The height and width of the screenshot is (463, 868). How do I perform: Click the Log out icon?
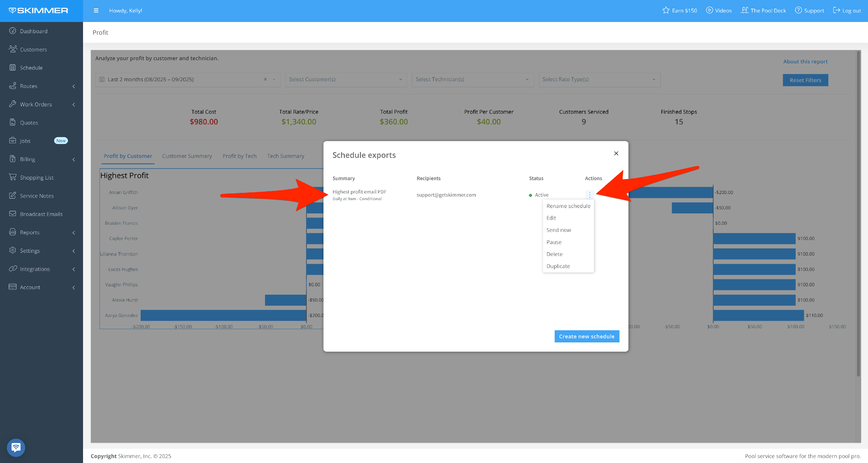[836, 10]
